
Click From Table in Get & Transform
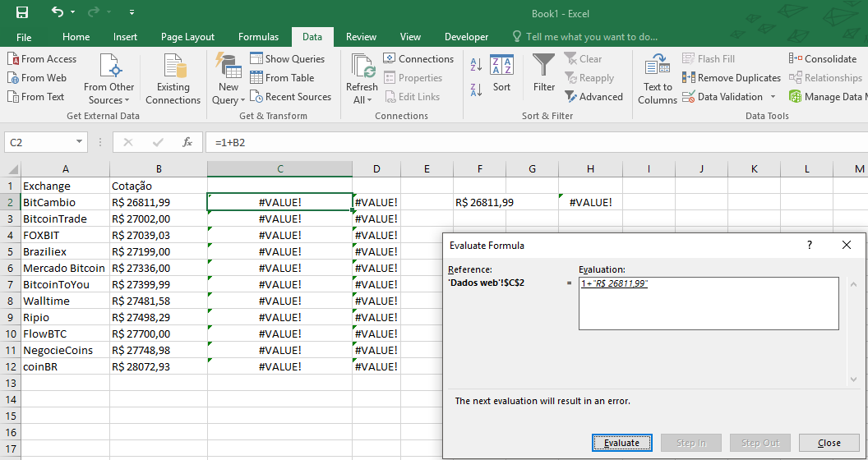[282, 78]
